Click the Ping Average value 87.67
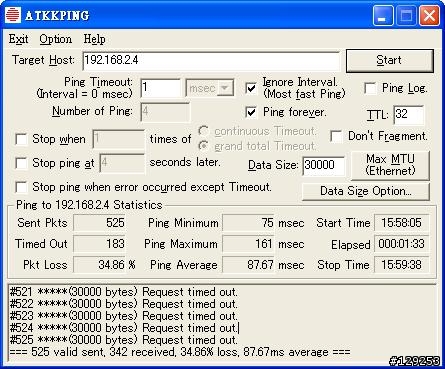Screen dimensions: 445x369 [x=248, y=265]
